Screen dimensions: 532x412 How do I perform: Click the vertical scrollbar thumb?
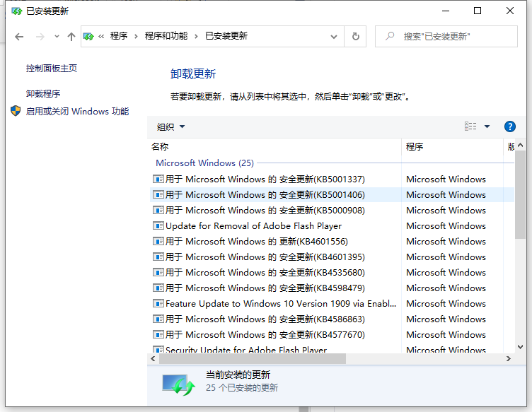tap(520, 195)
